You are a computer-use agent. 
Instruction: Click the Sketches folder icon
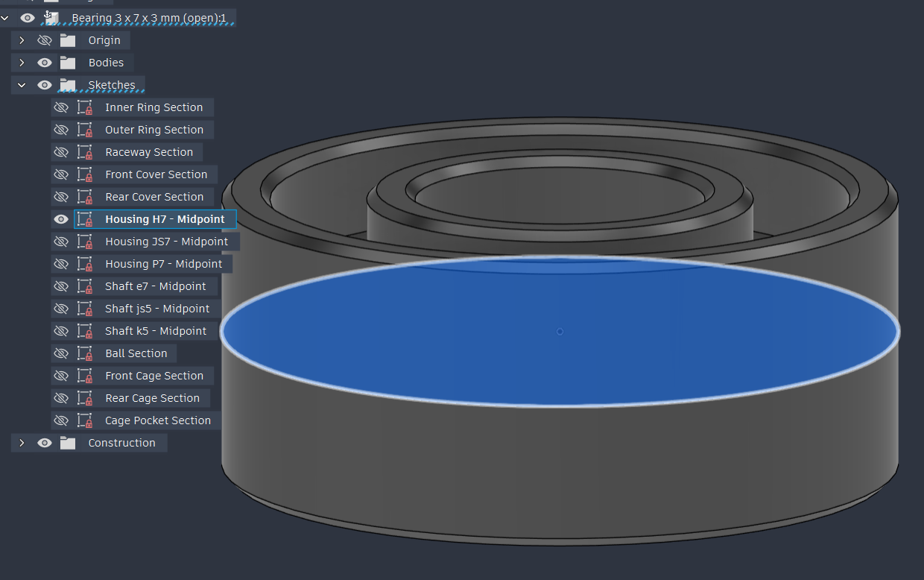click(x=68, y=85)
